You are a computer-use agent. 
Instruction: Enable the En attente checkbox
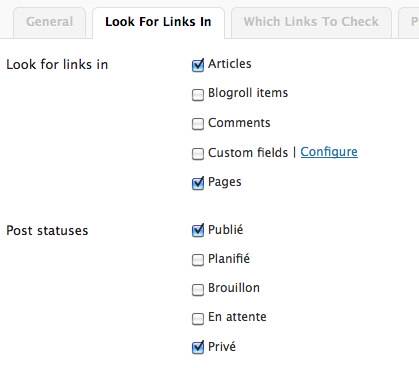(198, 319)
